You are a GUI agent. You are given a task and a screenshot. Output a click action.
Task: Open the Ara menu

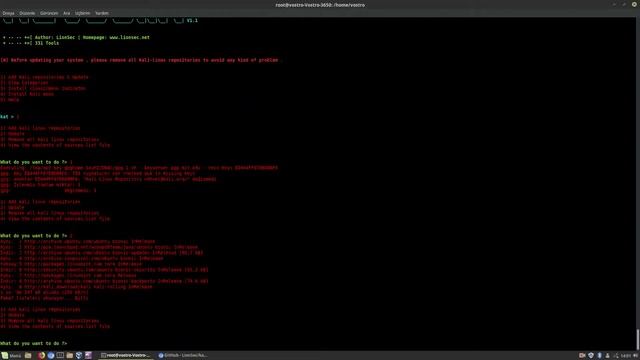pos(67,13)
